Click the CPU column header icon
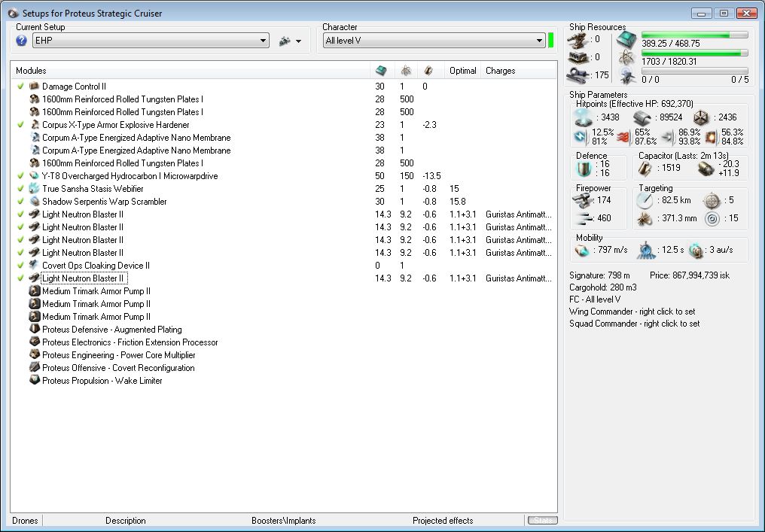The image size is (765, 532). [381, 71]
